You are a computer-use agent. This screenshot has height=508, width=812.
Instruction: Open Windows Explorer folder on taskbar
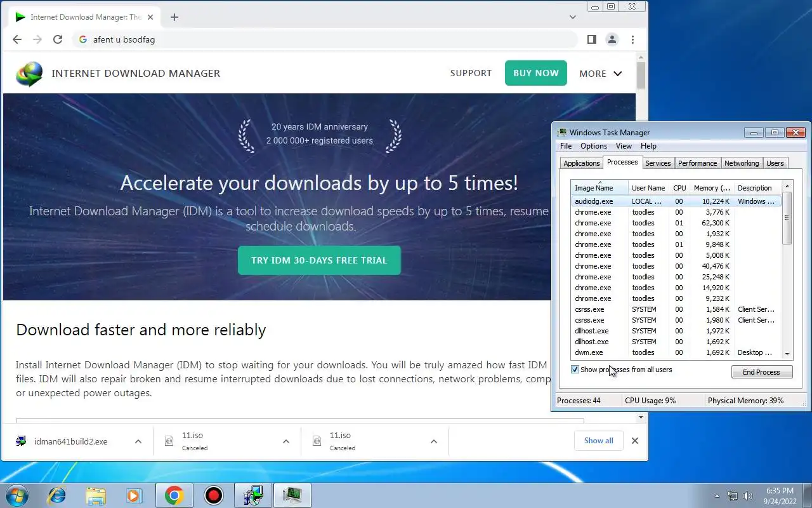pyautogui.click(x=95, y=495)
